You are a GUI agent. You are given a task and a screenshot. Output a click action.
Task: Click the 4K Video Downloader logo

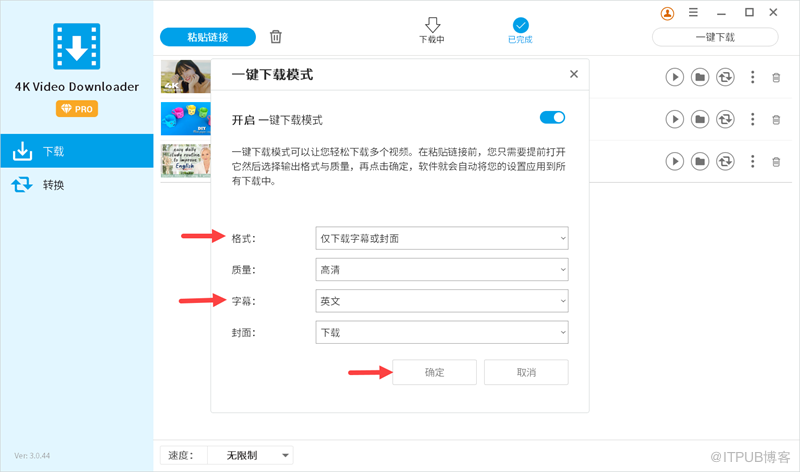(77, 46)
